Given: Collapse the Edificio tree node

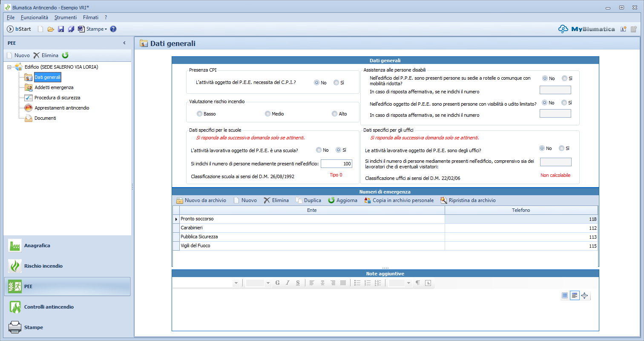Looking at the screenshot, I should (9, 67).
